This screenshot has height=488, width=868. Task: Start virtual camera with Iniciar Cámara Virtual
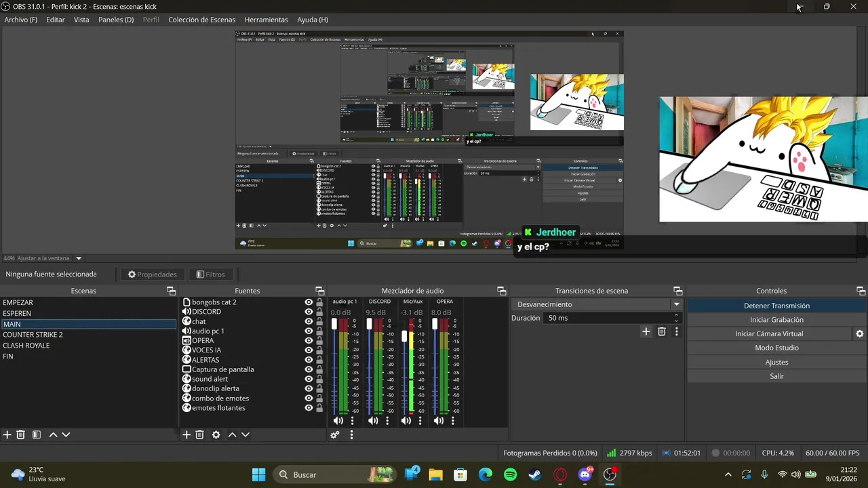pos(769,334)
